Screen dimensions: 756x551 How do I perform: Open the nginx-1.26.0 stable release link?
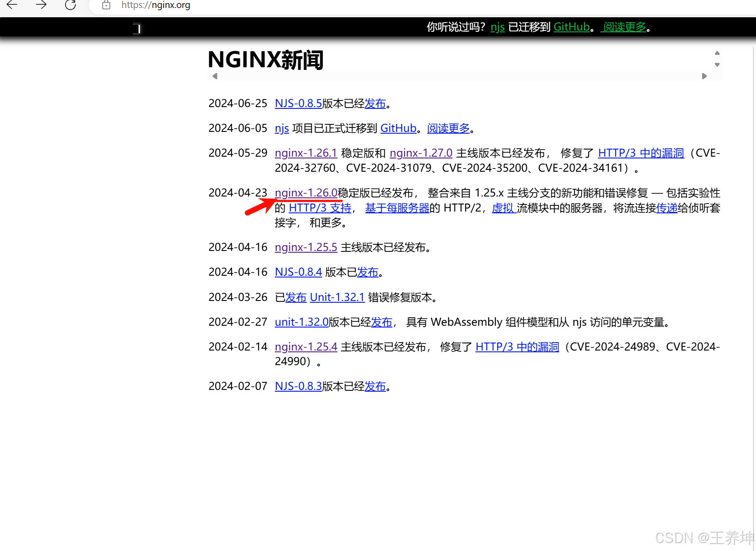tap(306, 193)
